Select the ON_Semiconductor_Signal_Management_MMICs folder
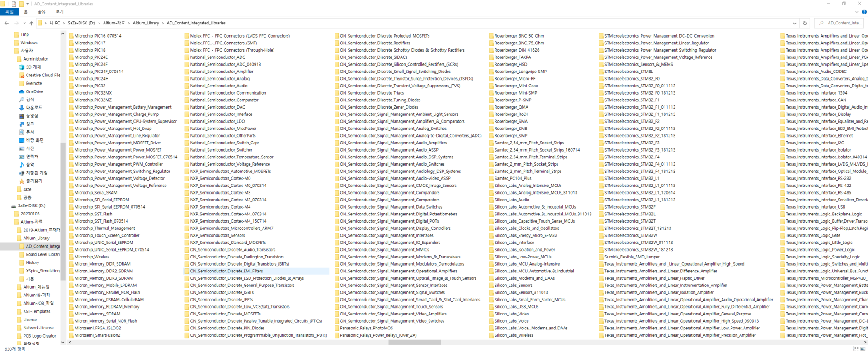868x353 pixels. pyautogui.click(x=382, y=250)
